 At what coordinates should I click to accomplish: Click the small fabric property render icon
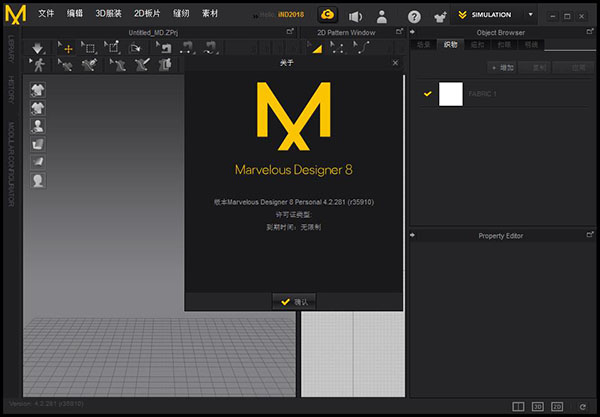pos(38,162)
